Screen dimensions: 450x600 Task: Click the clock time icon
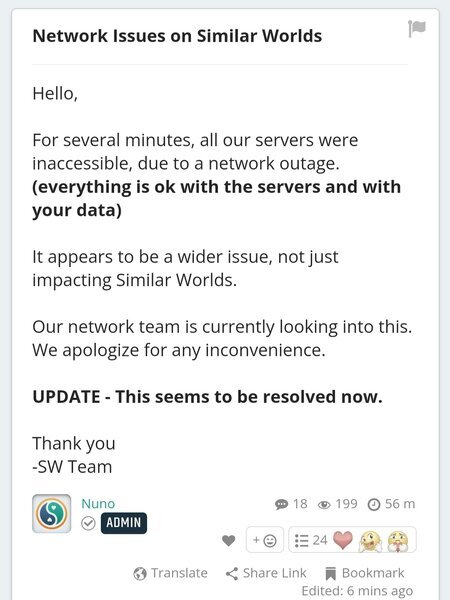373,505
